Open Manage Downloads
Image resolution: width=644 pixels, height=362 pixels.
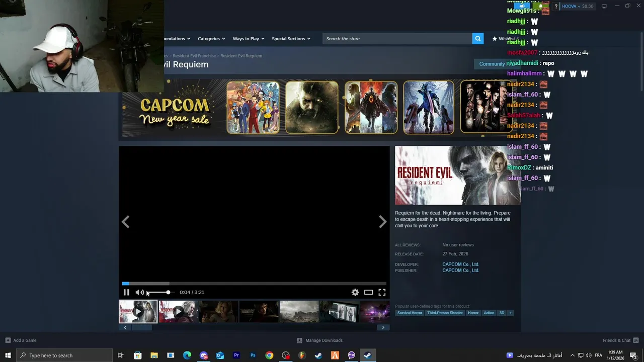[x=319, y=340]
